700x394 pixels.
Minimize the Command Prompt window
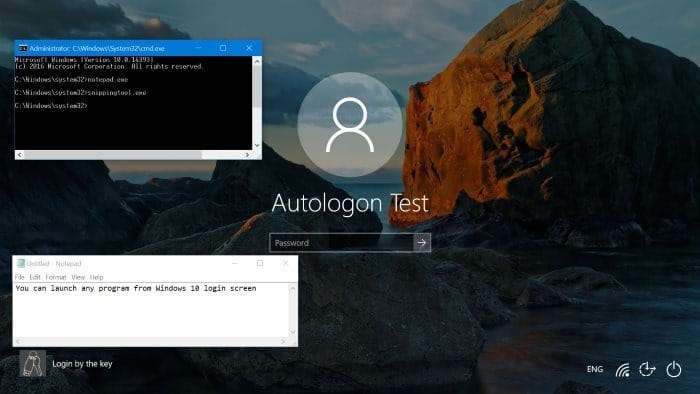pyautogui.click(x=198, y=48)
